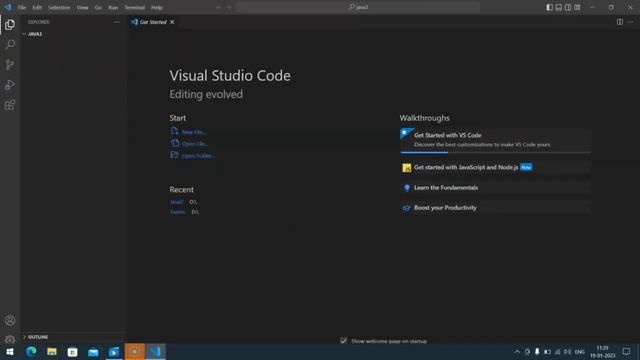Open Mail app from taskbar
Viewport: 640px width, 360px height.
pos(93,351)
